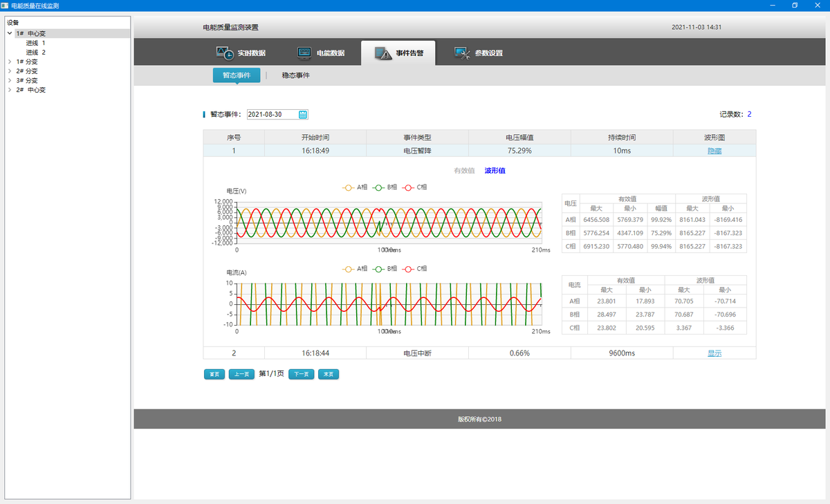
Task: Select the 暂态事件 sub-tab
Action: click(237, 75)
